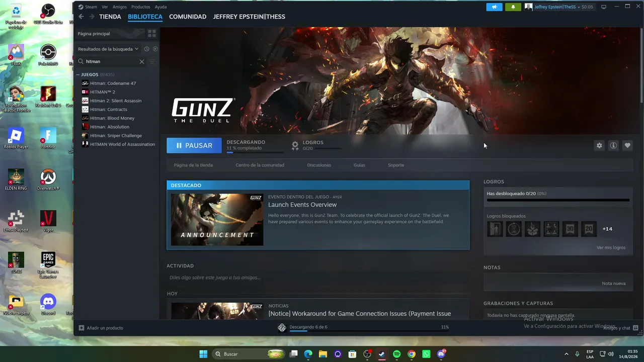Open the Workaround for Game Connection Issues news
Image resolution: width=644 pixels, height=362 pixels.
click(360, 314)
